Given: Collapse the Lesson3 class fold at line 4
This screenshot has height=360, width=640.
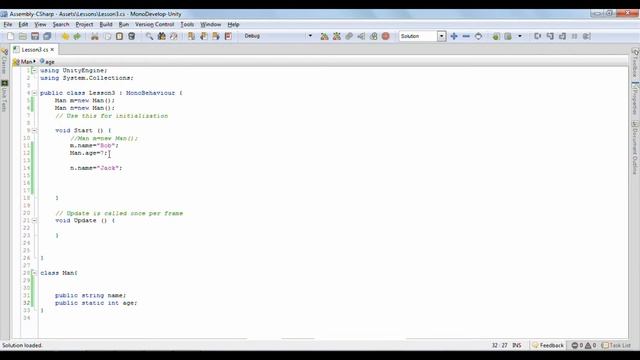Looking at the screenshot, I should [x=34, y=93].
